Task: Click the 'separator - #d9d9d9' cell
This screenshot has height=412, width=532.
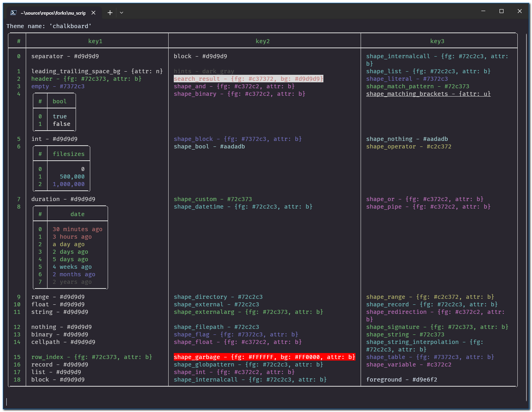Action: pos(65,56)
